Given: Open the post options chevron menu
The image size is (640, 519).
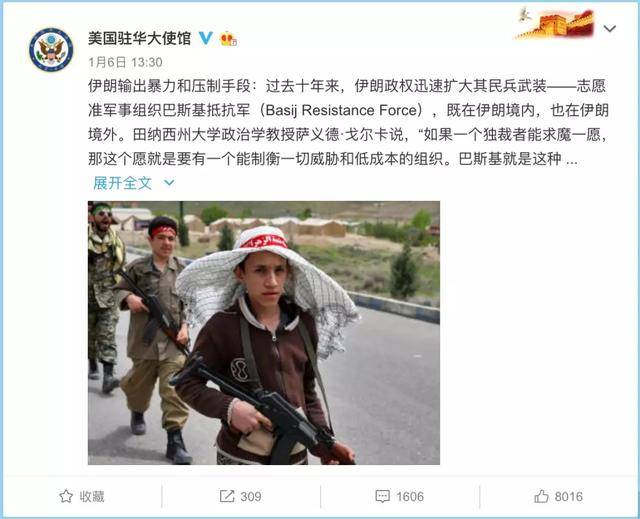Looking at the screenshot, I should pyautogui.click(x=610, y=29).
